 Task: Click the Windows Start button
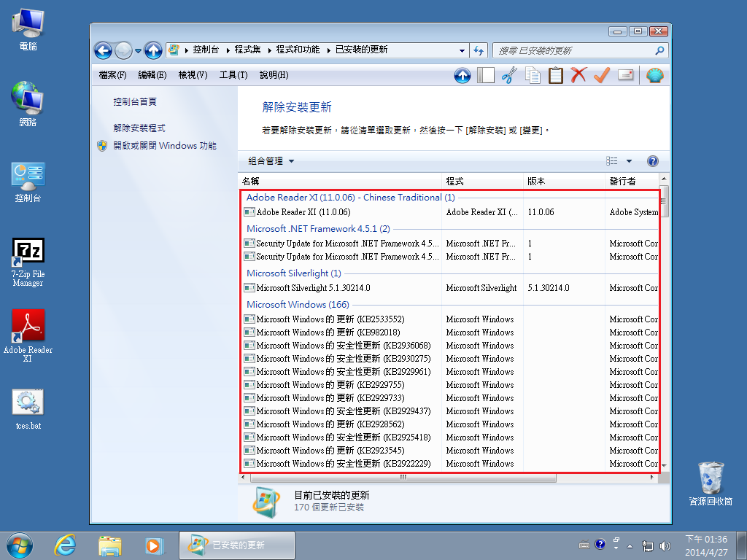tap(20, 545)
